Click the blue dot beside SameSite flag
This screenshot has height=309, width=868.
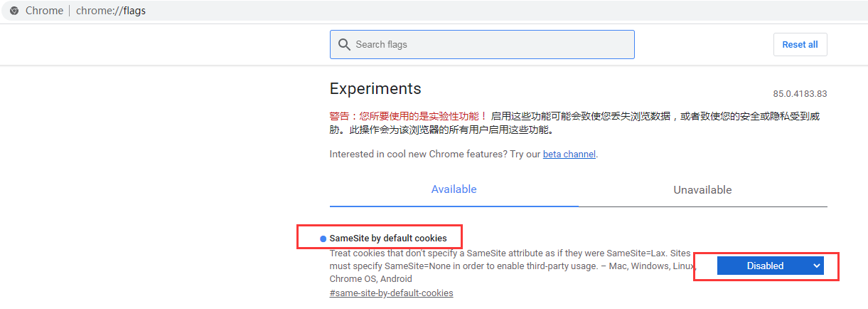323,239
